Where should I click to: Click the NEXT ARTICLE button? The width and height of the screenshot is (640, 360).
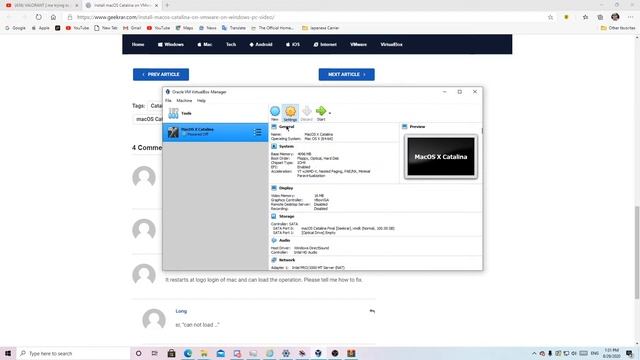tap(347, 74)
